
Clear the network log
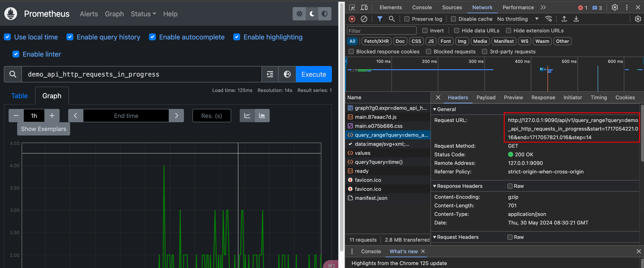[364, 19]
